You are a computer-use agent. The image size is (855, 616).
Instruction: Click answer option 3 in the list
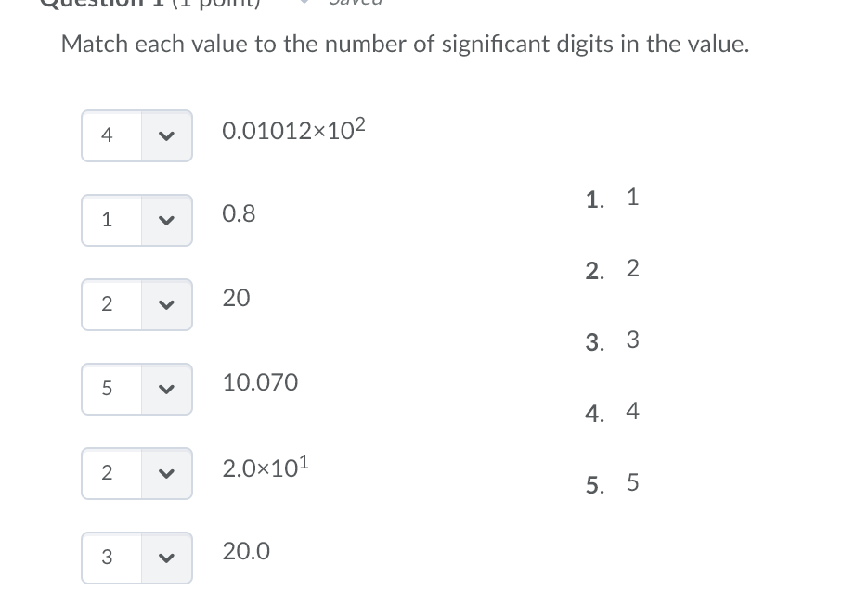coord(632,340)
